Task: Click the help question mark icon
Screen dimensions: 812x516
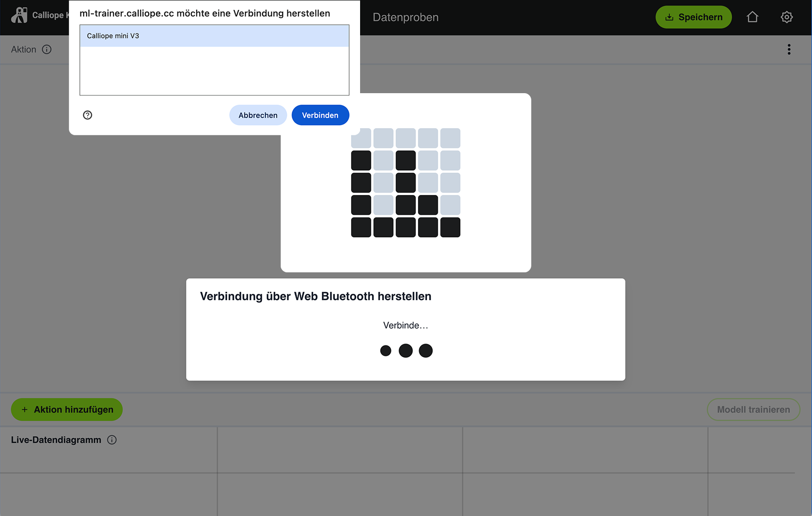Action: tap(88, 115)
